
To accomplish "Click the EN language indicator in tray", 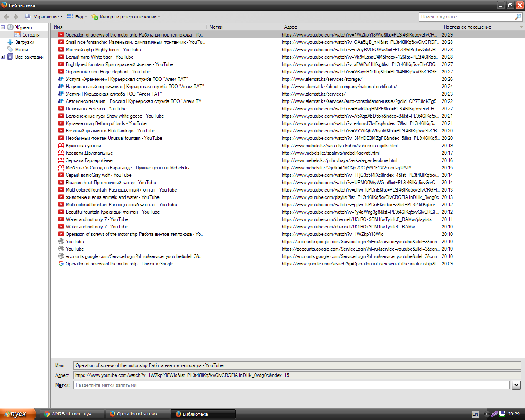I will (x=475, y=414).
